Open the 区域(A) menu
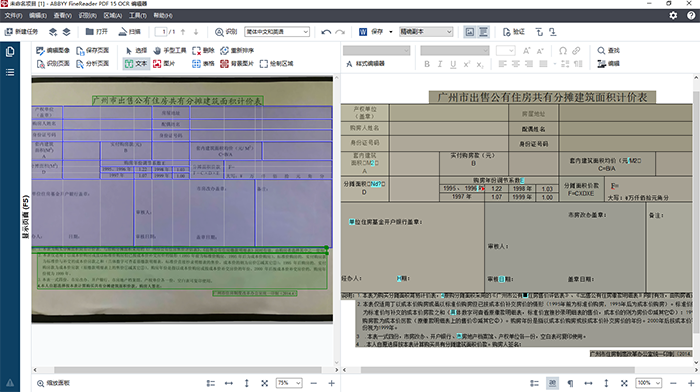 point(112,16)
